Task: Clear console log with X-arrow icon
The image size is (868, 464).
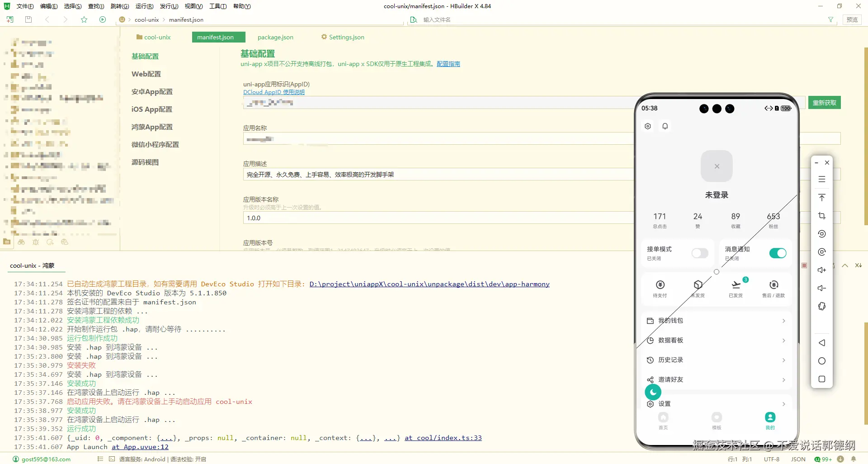Action: point(858,265)
